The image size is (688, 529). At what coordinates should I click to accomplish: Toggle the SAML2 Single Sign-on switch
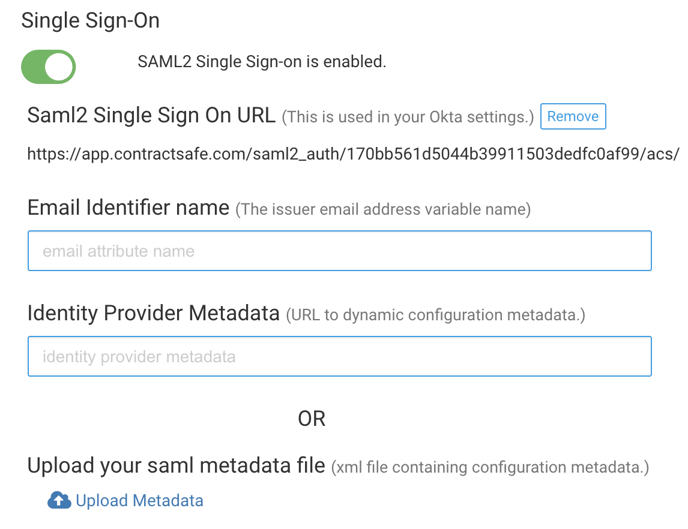point(48,67)
